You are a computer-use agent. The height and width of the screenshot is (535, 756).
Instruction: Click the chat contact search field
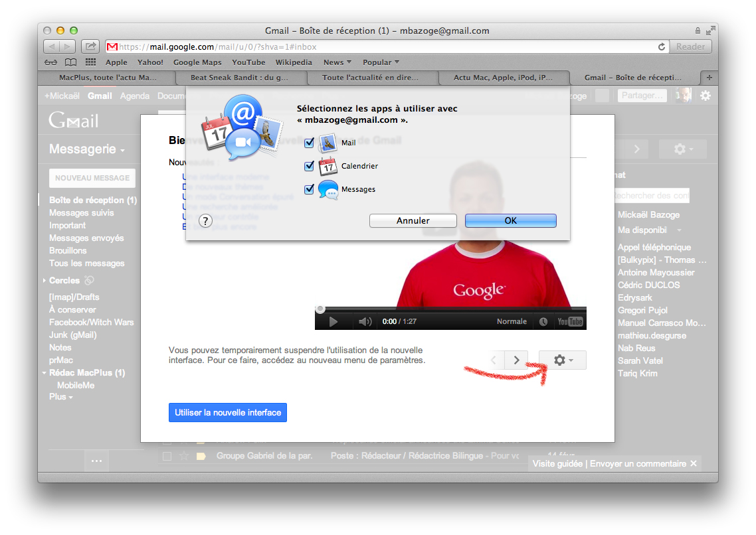651,196
